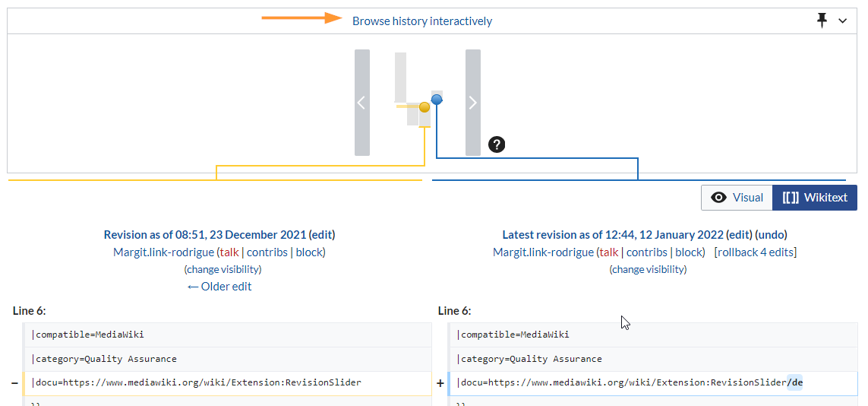Screen dimensions: 868x406
Task: Open Latest revision as of 12:44 link
Action: tap(613, 235)
